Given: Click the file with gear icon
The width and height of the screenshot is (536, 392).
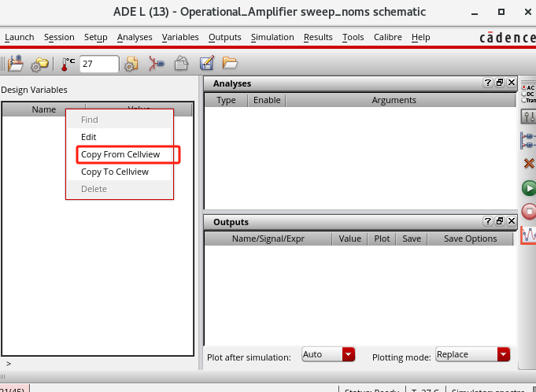Looking at the screenshot, I should tap(131, 64).
